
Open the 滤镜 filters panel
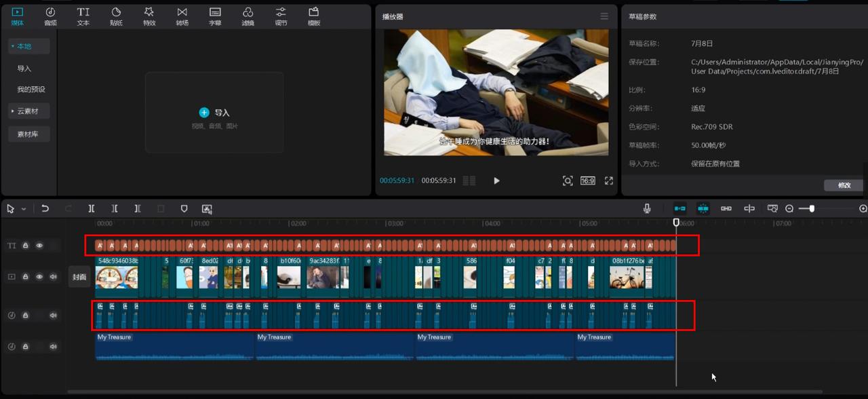(248, 16)
